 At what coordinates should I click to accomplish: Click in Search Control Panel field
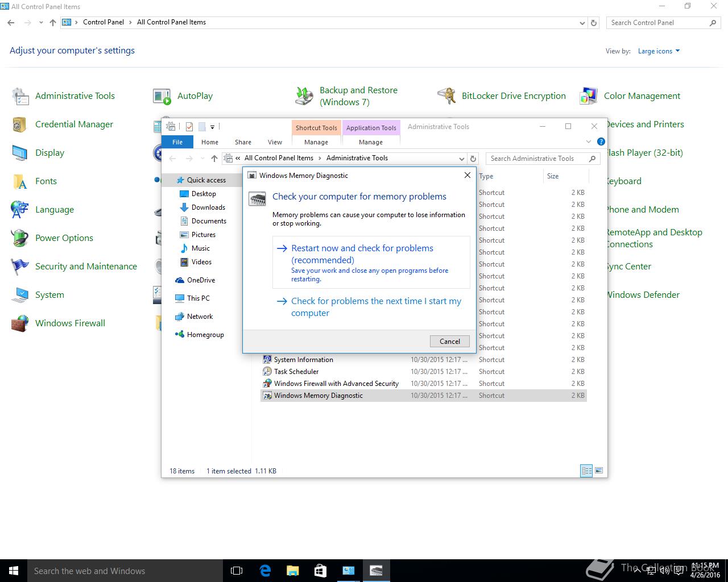point(659,23)
